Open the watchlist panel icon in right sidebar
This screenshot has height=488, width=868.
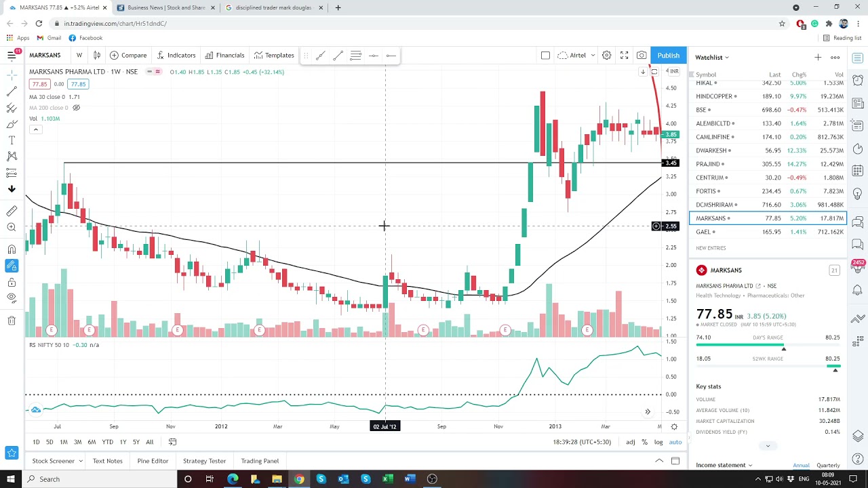[x=858, y=58]
